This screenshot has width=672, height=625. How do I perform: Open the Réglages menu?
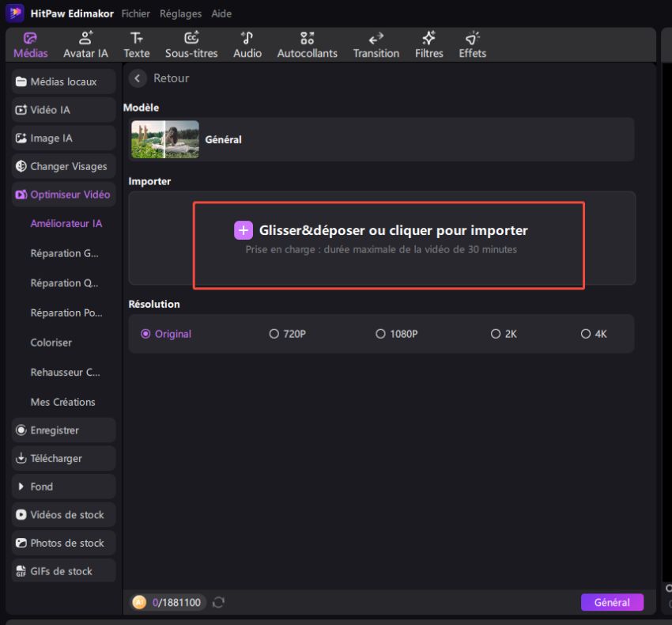point(180,13)
